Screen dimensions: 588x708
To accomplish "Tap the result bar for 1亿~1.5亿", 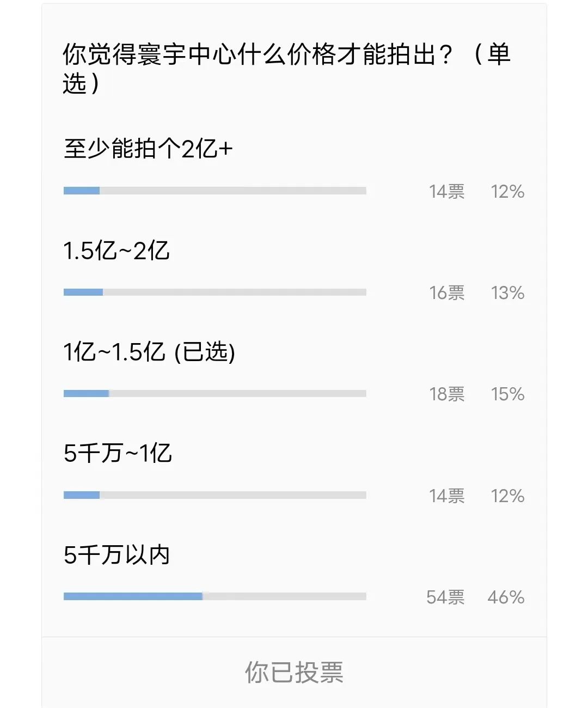I will pyautogui.click(x=215, y=394).
